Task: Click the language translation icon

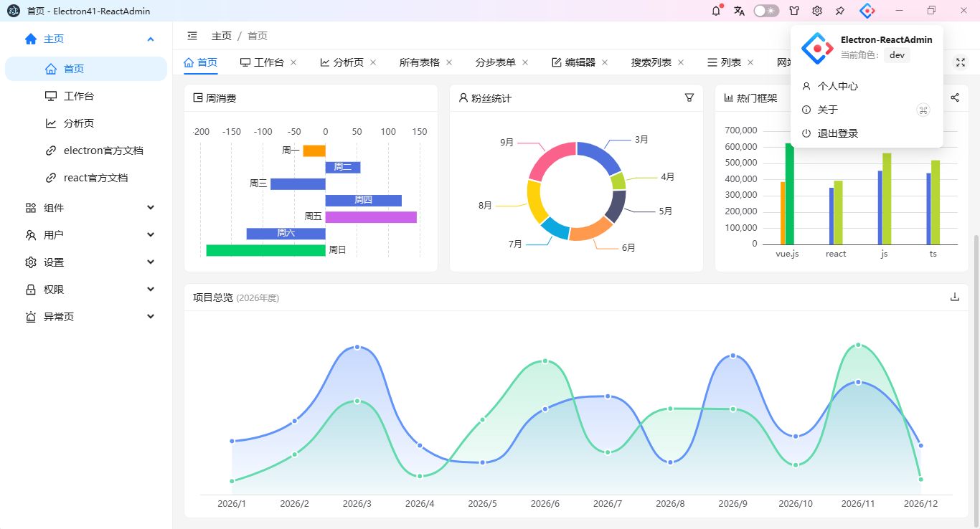Action: (x=739, y=11)
